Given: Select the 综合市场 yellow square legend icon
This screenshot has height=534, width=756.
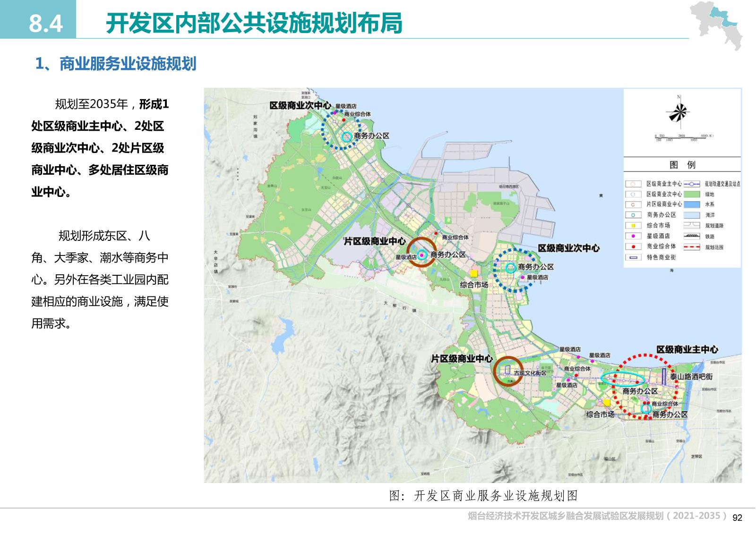Looking at the screenshot, I should pyautogui.click(x=633, y=226).
